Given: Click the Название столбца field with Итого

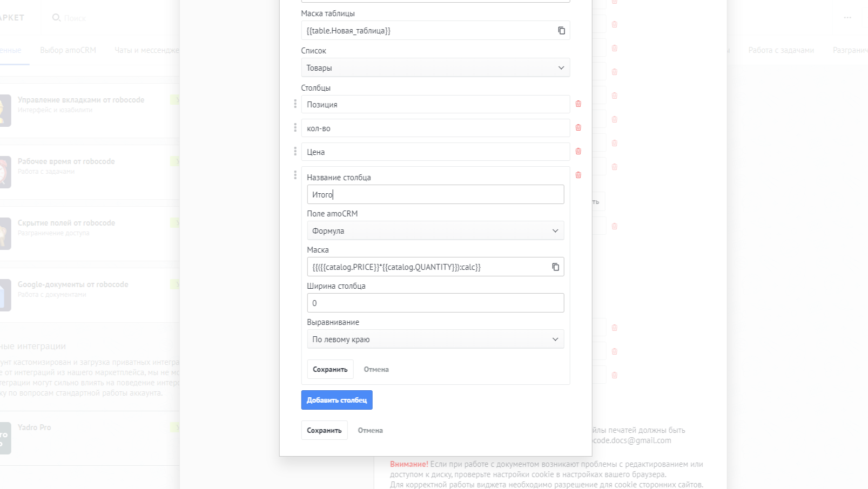Looking at the screenshot, I should [x=435, y=194].
